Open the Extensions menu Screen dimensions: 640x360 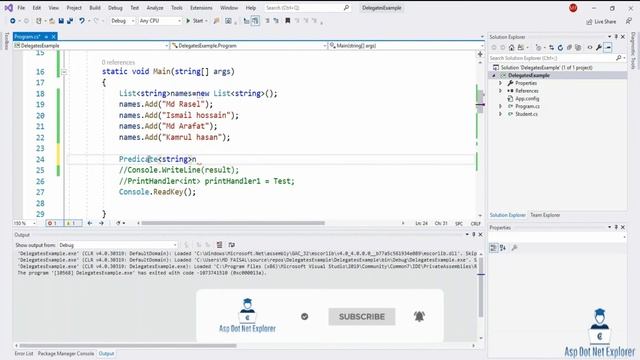[201, 8]
